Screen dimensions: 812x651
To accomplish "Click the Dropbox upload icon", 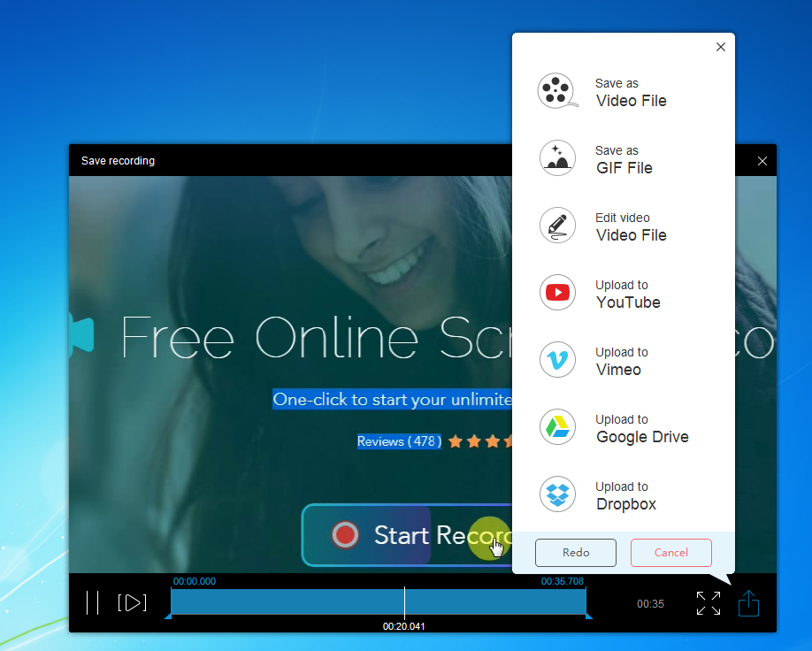I will click(x=557, y=494).
